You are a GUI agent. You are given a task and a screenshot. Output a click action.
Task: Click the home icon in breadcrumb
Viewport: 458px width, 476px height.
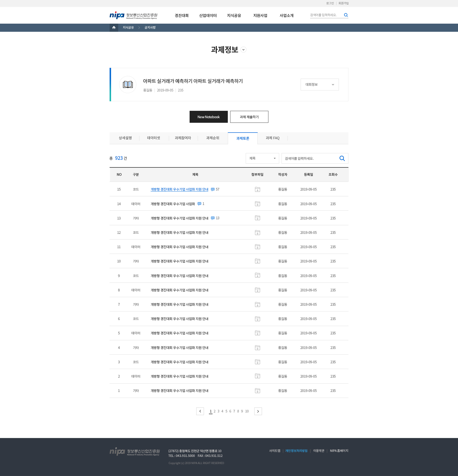click(114, 28)
